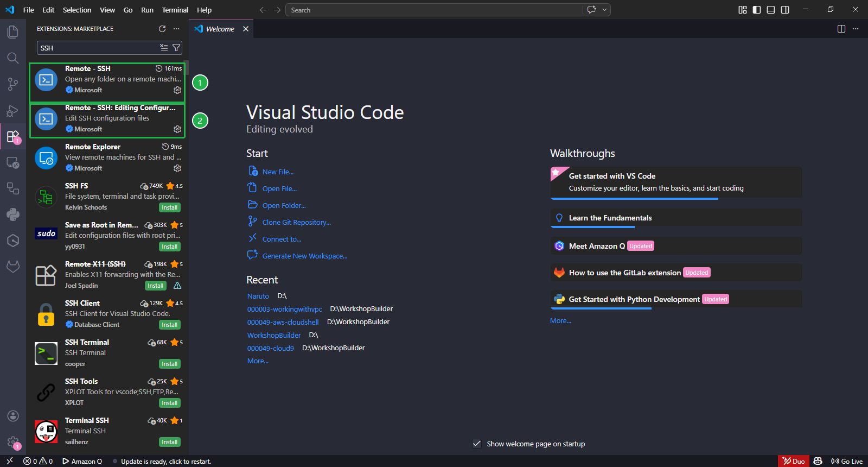Viewport: 868px width, 467px height.
Task: Open the Copilot status bar icon
Action: click(x=818, y=461)
